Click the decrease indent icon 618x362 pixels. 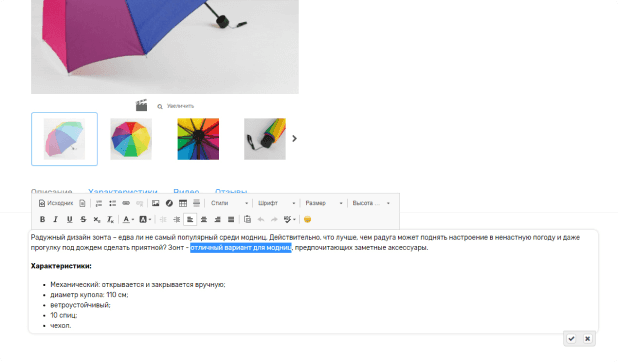pos(163,219)
